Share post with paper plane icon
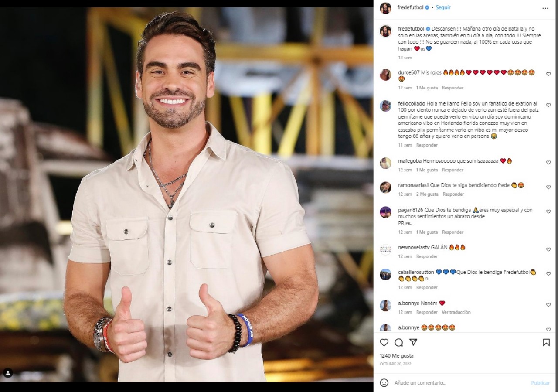This screenshot has width=558, height=392. coord(413,342)
